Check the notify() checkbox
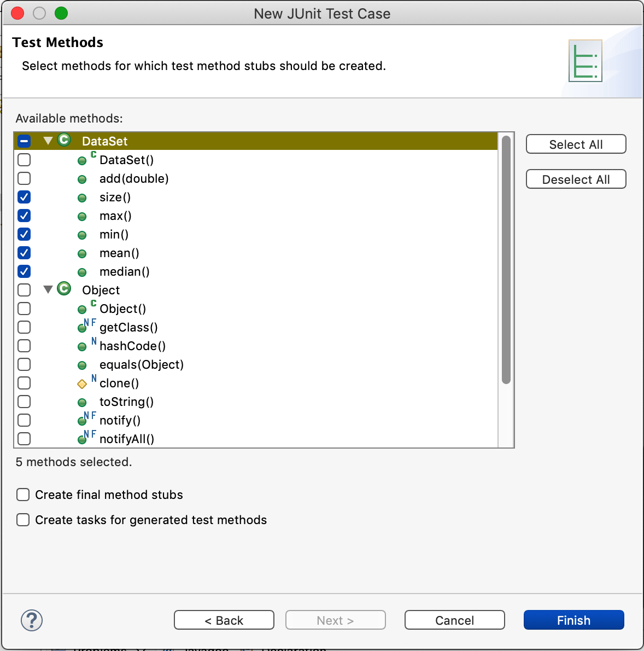Screen dimensions: 644x651 (24, 420)
